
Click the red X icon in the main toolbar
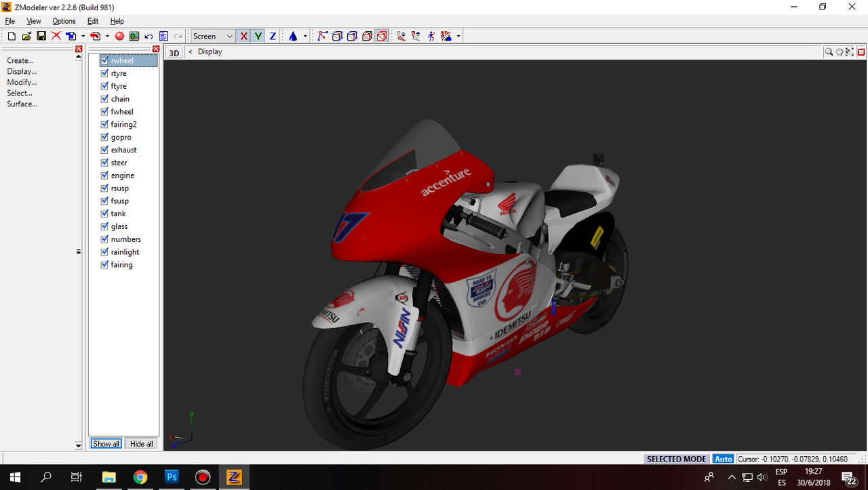[x=56, y=36]
